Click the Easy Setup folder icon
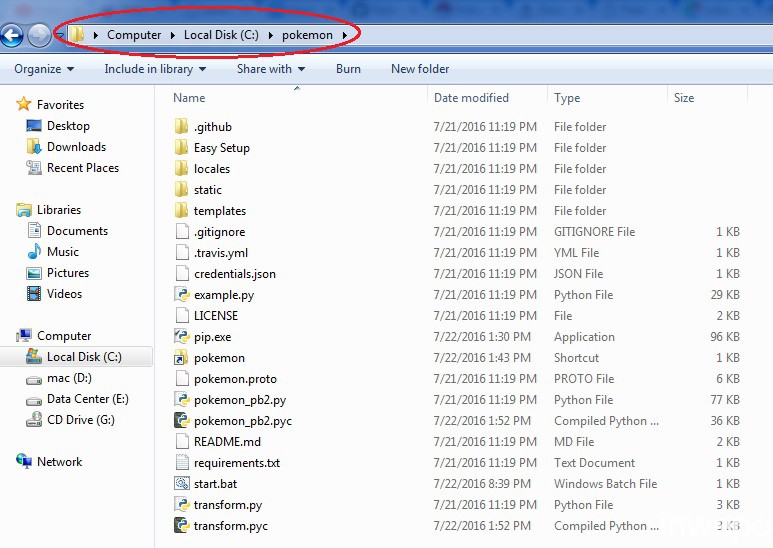This screenshot has width=773, height=548. pos(181,148)
